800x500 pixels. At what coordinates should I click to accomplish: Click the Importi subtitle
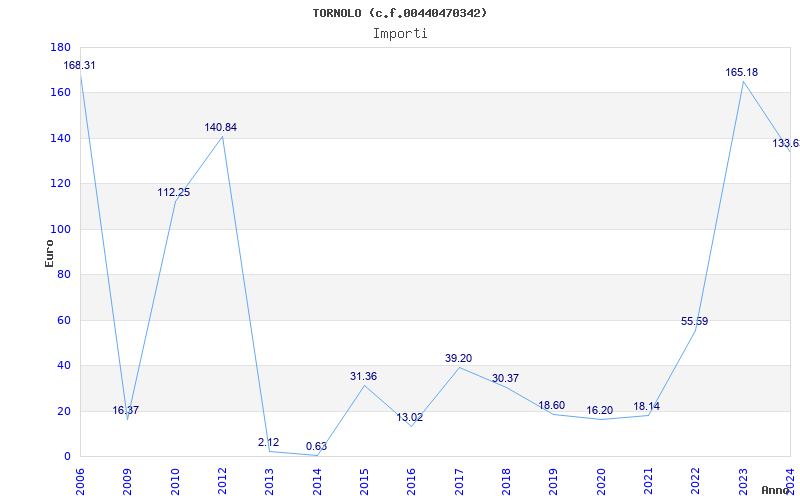coord(400,34)
